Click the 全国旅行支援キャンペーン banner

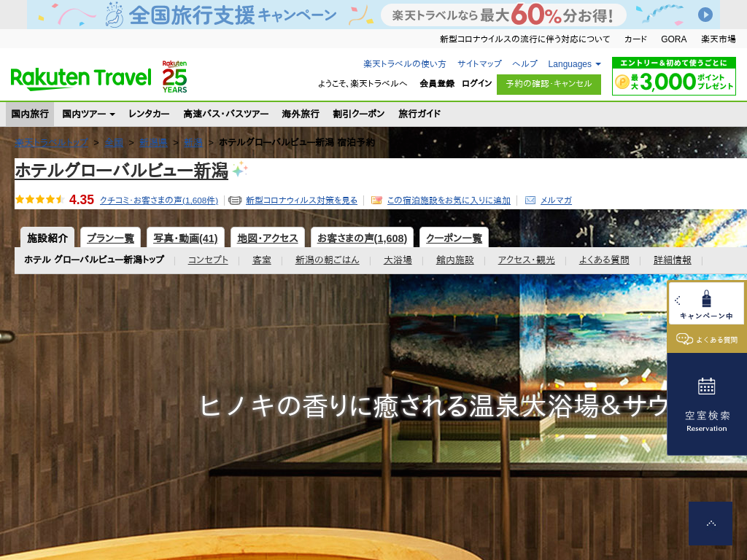point(373,15)
